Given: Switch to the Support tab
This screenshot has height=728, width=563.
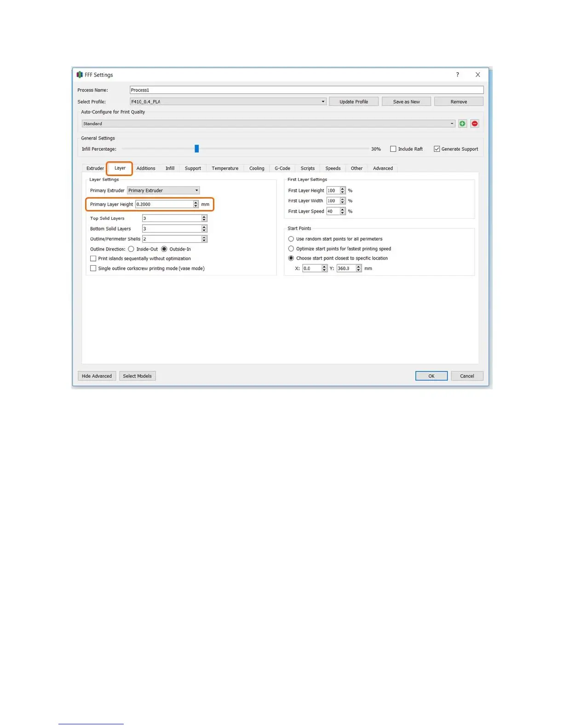Looking at the screenshot, I should click(193, 168).
